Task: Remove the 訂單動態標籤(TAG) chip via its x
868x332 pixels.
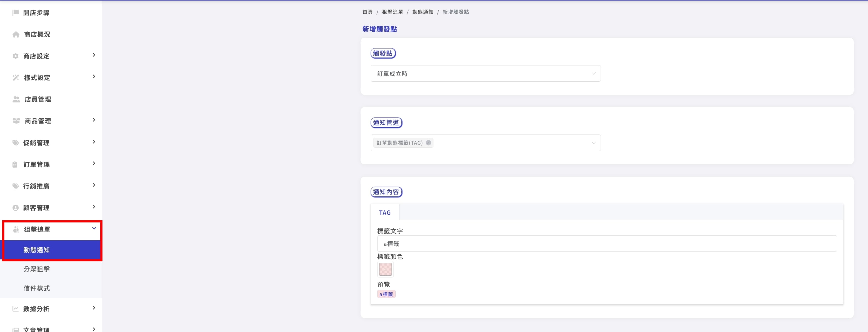Action: 428,143
